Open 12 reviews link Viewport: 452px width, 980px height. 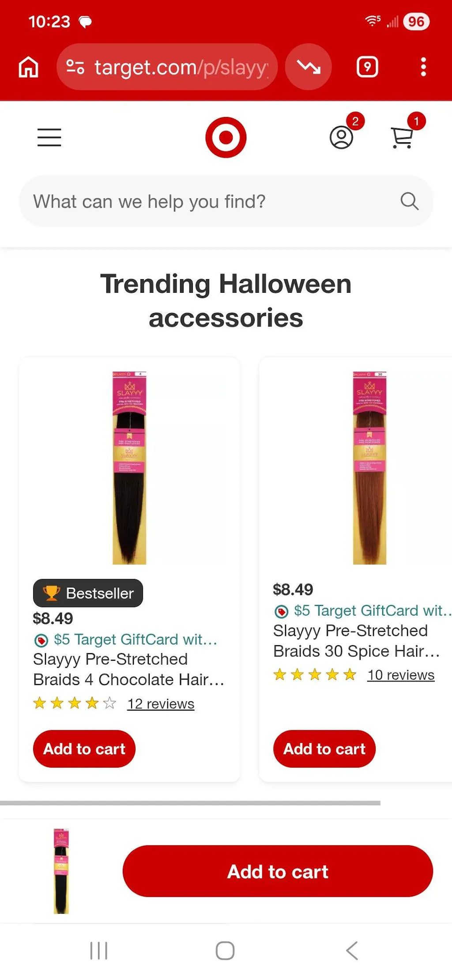(x=161, y=704)
